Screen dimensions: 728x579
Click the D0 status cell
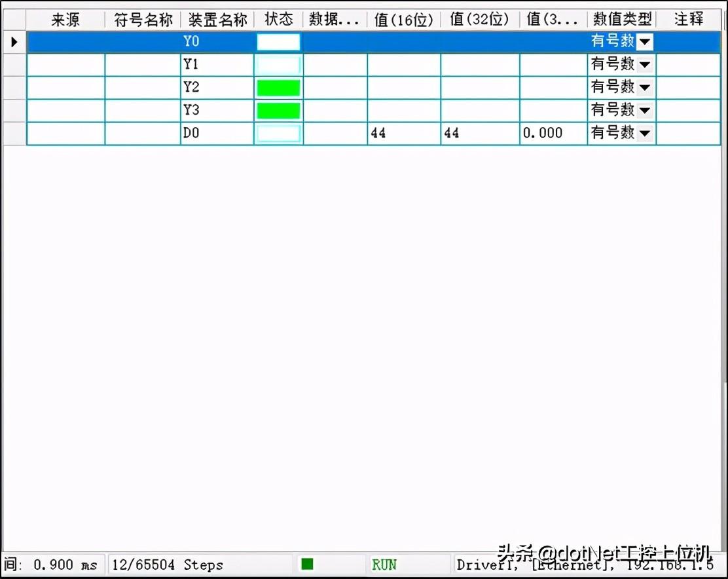click(278, 133)
